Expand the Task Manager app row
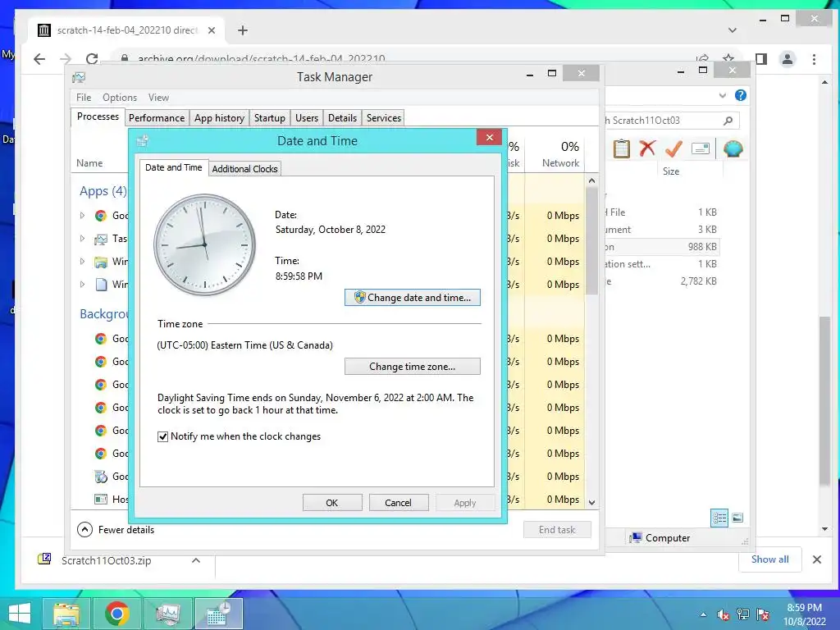 (82, 239)
